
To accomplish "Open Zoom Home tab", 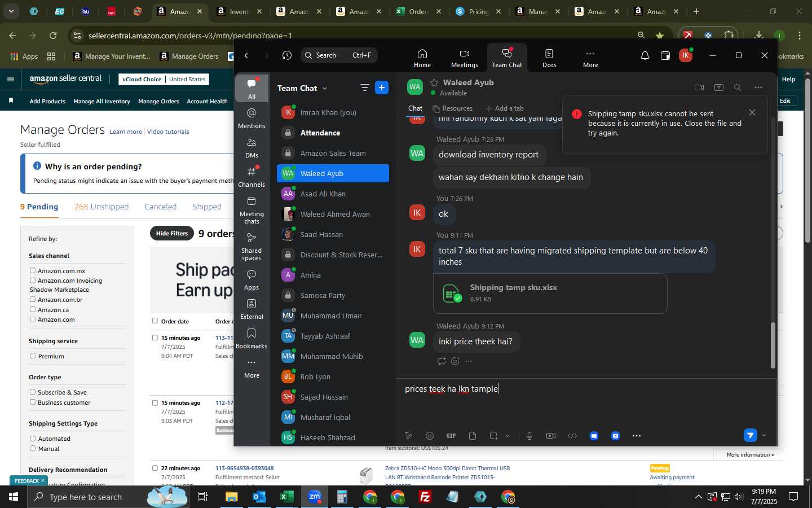I will (x=422, y=58).
